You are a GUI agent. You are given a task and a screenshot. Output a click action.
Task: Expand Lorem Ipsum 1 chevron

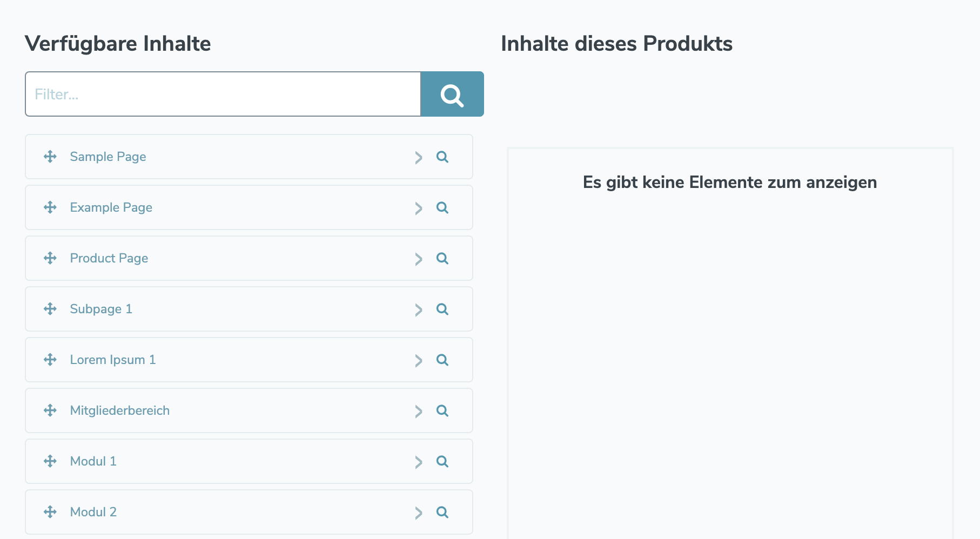click(418, 360)
